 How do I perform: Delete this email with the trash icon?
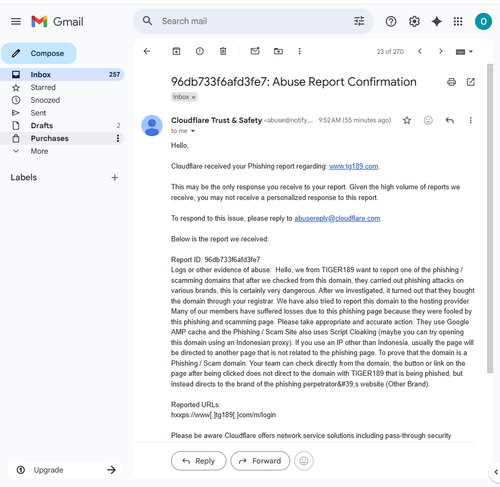[223, 51]
